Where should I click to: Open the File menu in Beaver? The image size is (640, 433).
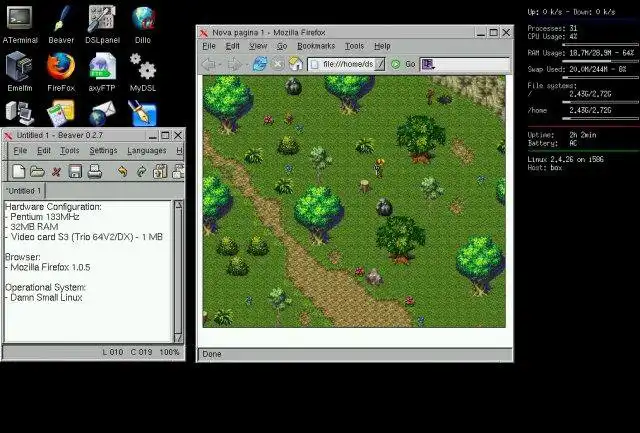tap(20, 151)
